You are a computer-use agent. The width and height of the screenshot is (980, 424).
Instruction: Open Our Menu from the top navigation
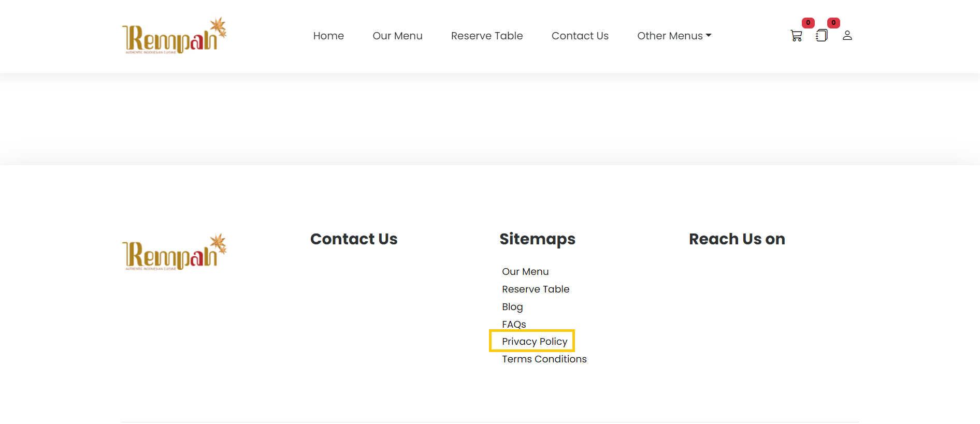[397, 36]
